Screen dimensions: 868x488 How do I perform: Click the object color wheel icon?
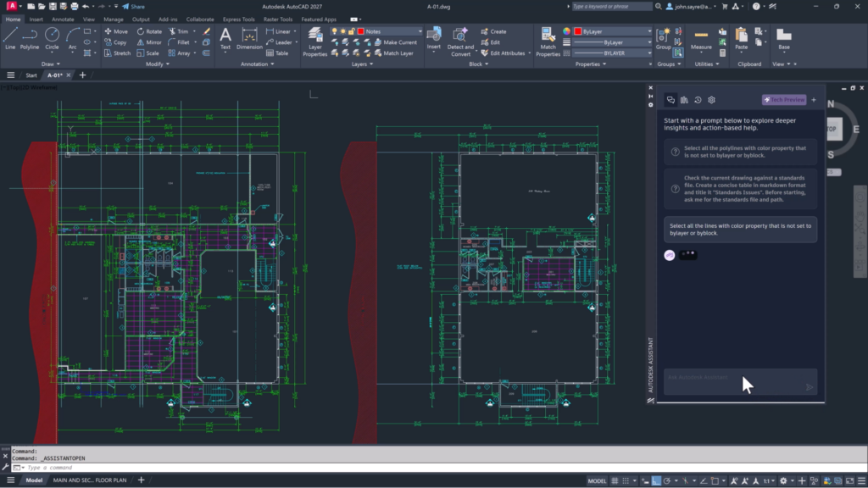(x=566, y=31)
